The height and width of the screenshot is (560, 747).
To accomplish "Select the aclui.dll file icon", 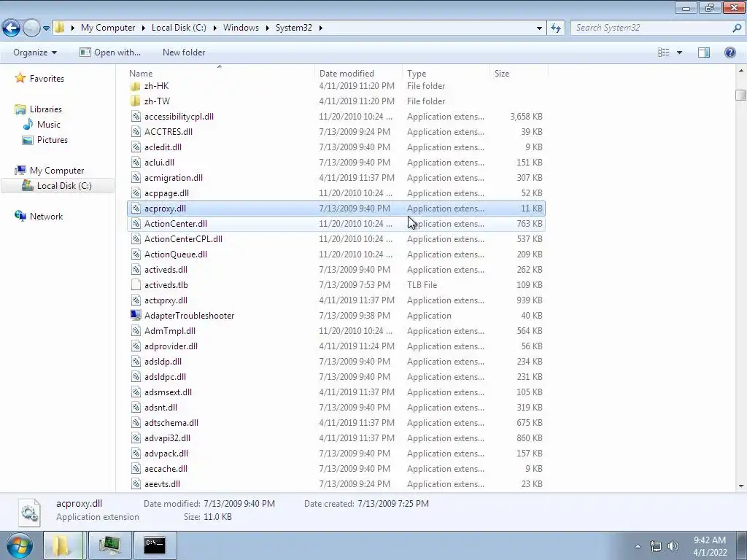I will 136,163.
